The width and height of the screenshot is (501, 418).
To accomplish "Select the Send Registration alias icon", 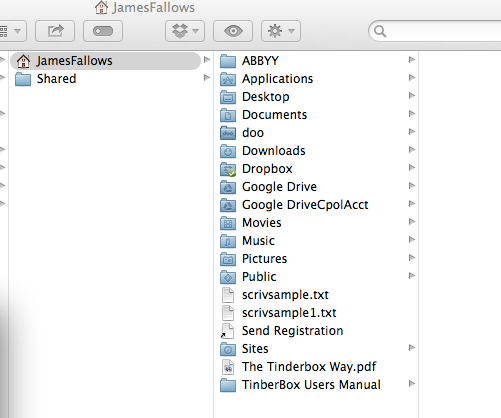I will [227, 331].
